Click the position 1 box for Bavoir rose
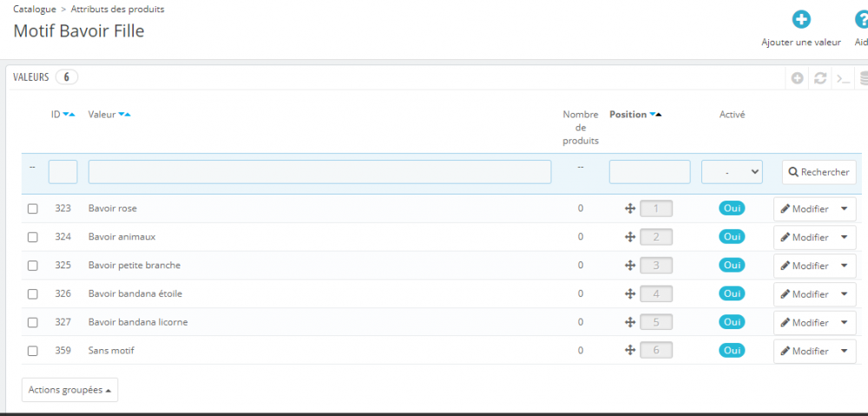Image resolution: width=868 pixels, height=416 pixels. click(x=656, y=208)
